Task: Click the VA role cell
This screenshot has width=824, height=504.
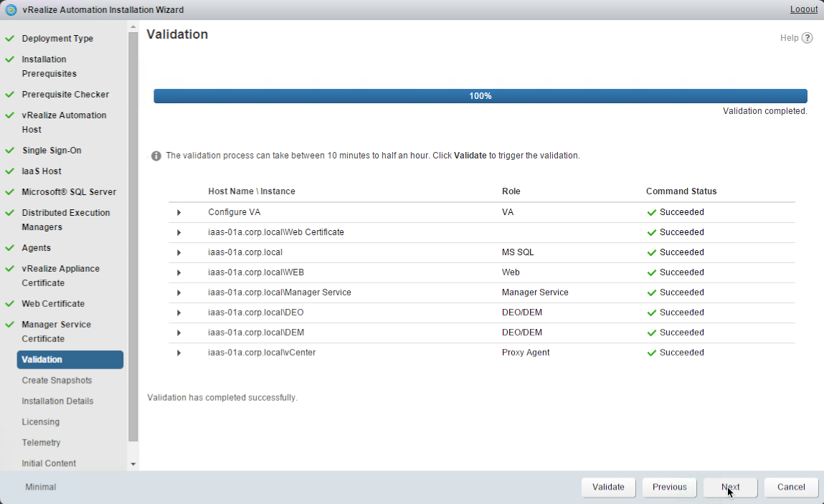Action: click(x=508, y=212)
